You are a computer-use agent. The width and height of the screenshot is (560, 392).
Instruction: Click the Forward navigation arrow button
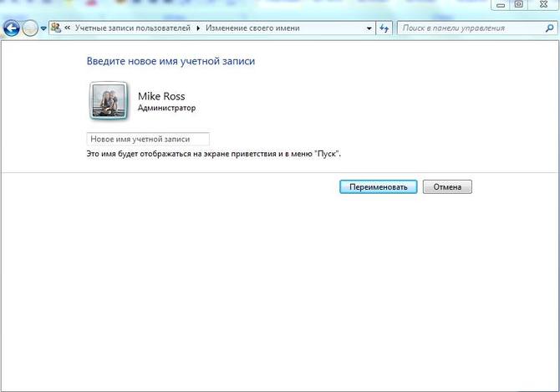coord(30,28)
